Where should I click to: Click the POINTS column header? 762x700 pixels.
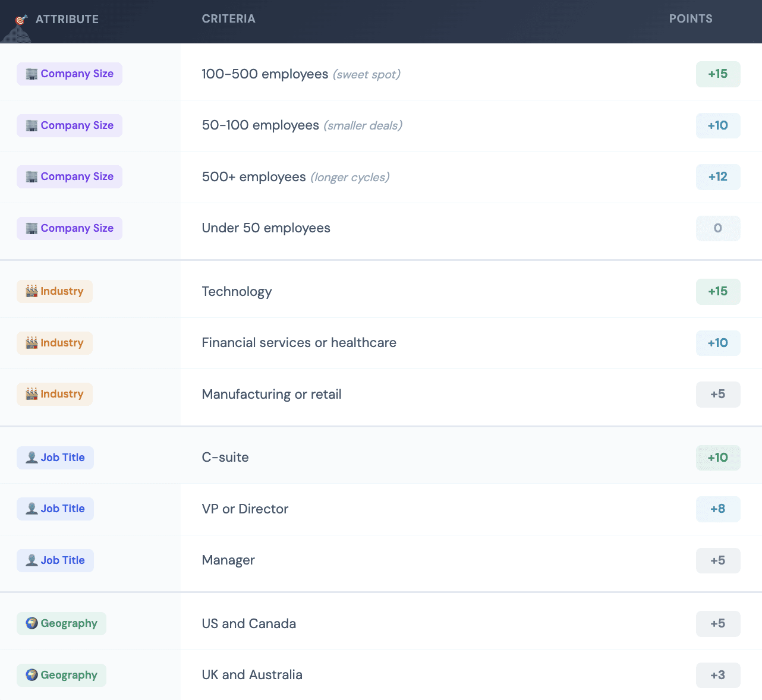(691, 18)
